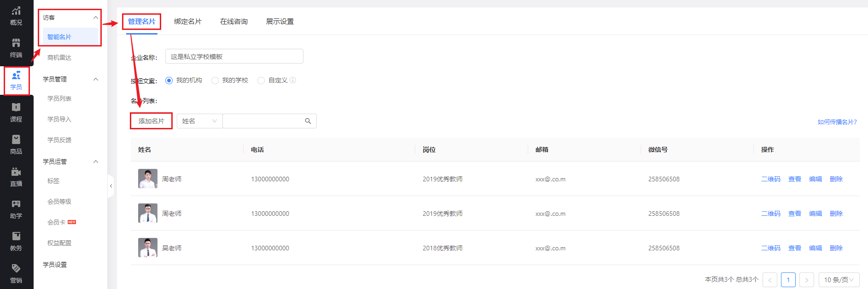Viewport: 868px width, 289px height.
Task: Open 权益配置 in the side menu
Action: [x=59, y=243]
